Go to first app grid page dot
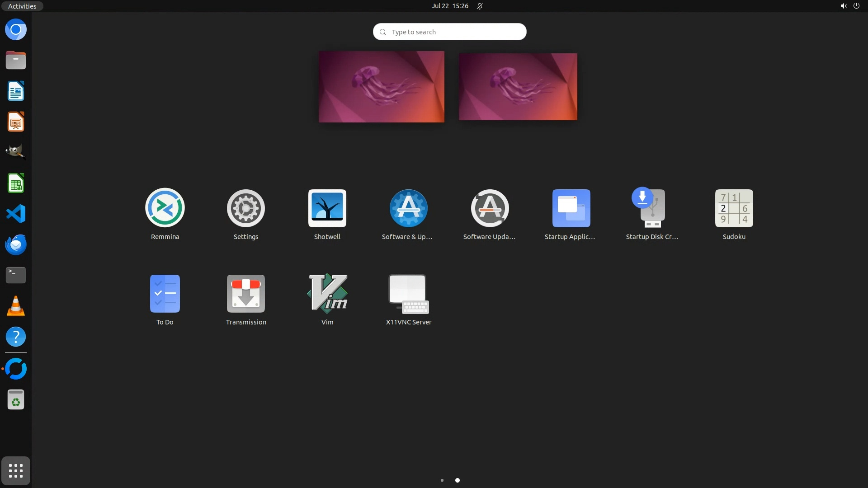The image size is (868, 488). (x=442, y=480)
